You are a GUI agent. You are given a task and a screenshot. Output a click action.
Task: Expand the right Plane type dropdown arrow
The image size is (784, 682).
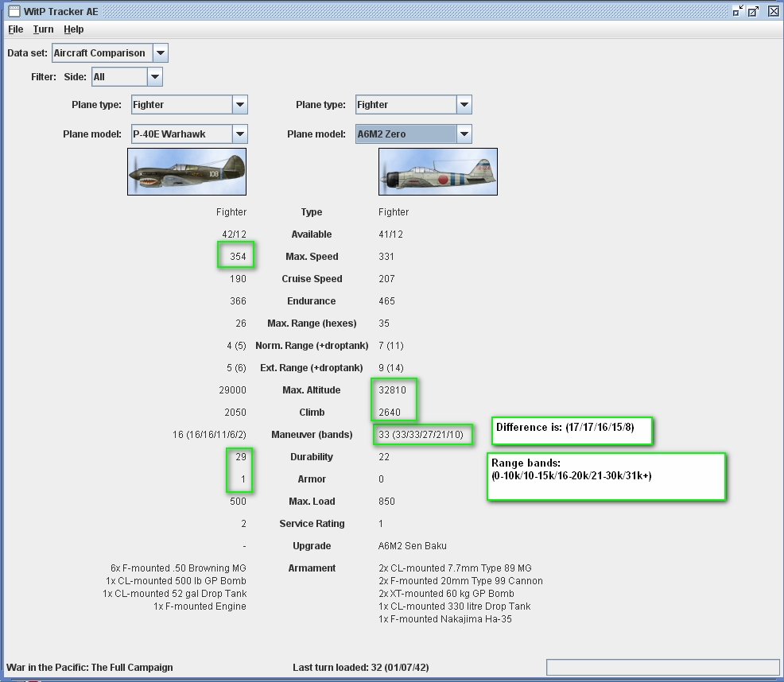tap(464, 104)
